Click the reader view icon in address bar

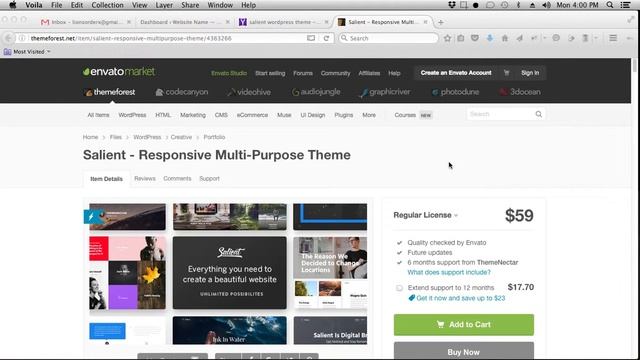point(311,38)
